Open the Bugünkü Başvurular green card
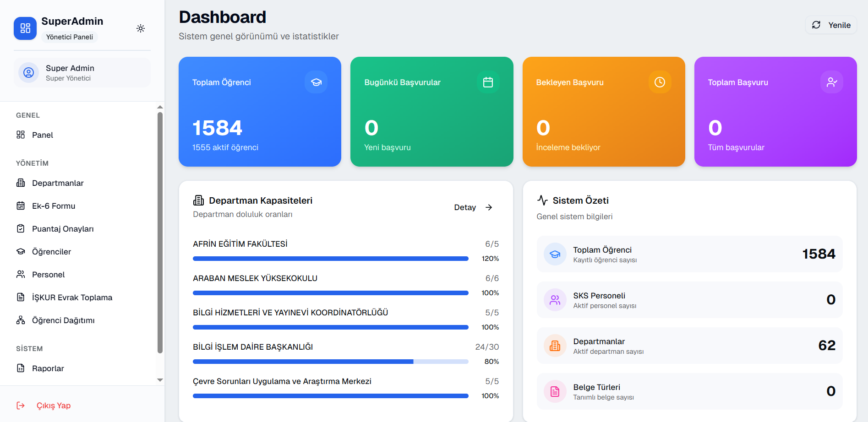The image size is (868, 422). pyautogui.click(x=432, y=112)
